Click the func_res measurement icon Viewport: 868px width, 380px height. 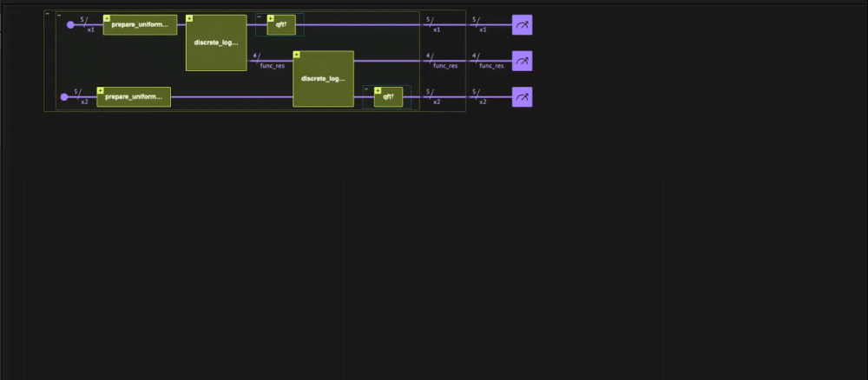[x=522, y=61]
